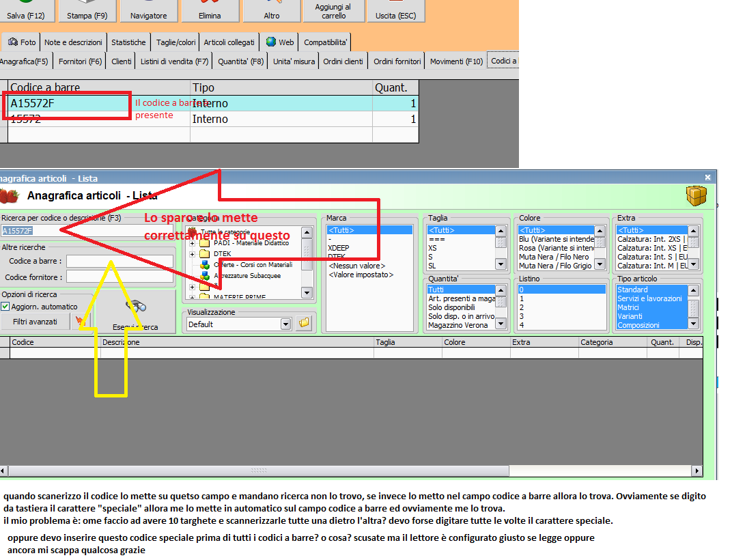The image size is (732, 560).
Task: Run the search with Esegui ricerca
Action: tap(135, 311)
